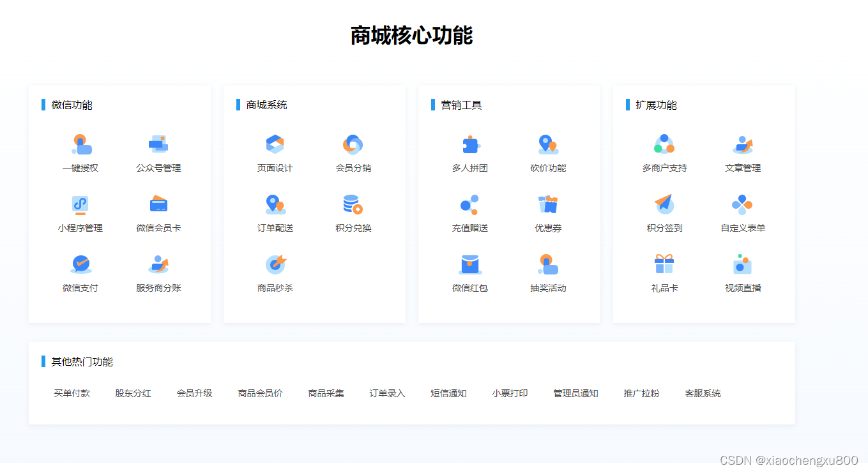Select the 公众号管理 official account icon
This screenshot has height=473, width=868.
(x=157, y=145)
